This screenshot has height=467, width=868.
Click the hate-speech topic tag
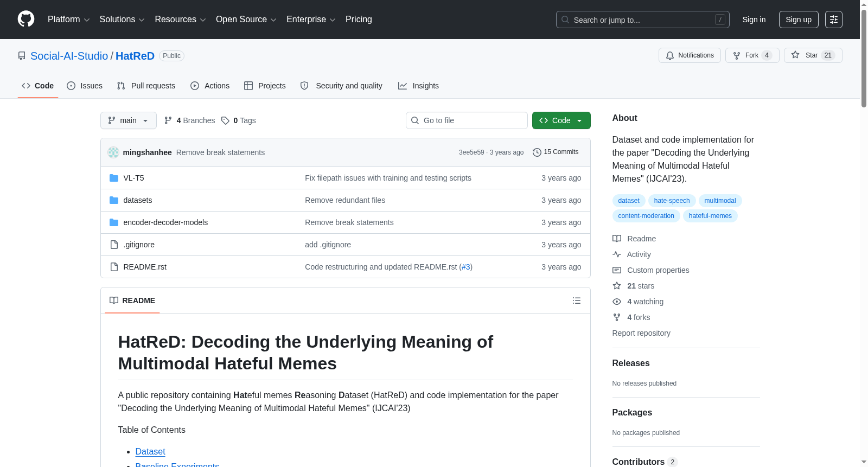point(672,201)
